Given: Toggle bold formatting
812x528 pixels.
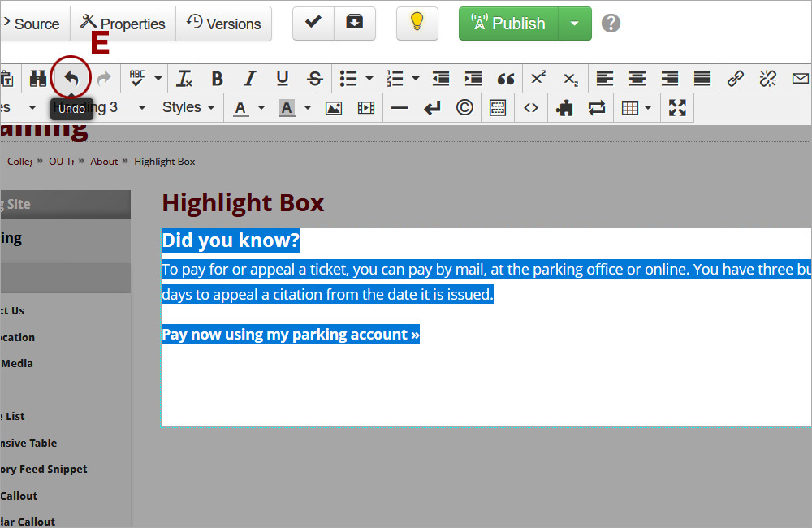Looking at the screenshot, I should [x=217, y=79].
